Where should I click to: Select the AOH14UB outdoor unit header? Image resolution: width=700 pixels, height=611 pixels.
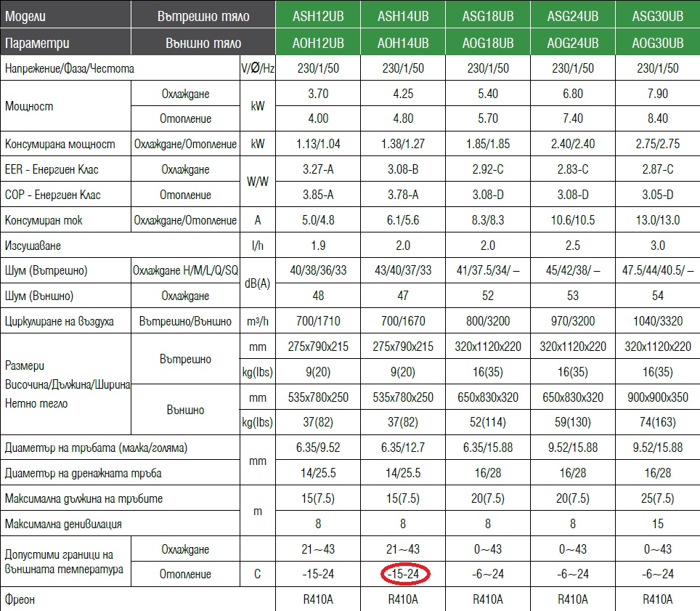(x=403, y=44)
